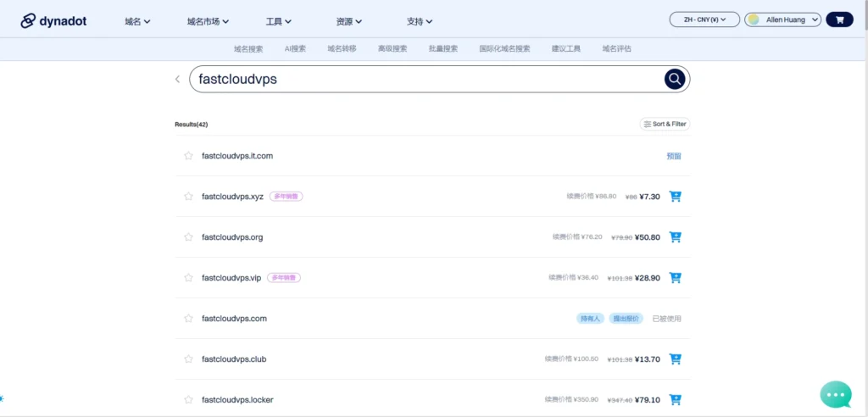The height and width of the screenshot is (417, 868).
Task: Select 国际化域名搜索 tab
Action: 505,48
